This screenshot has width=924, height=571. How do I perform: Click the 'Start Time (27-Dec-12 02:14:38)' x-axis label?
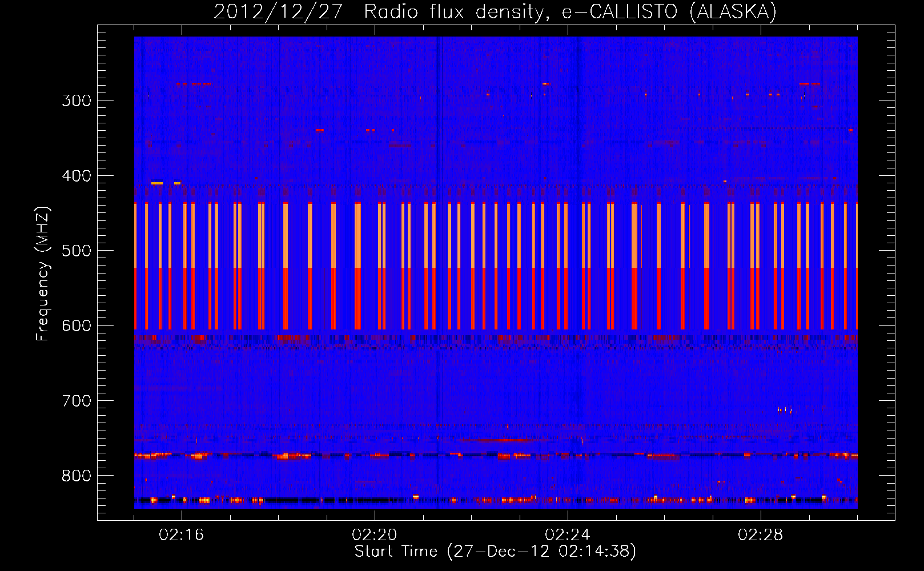tap(495, 552)
